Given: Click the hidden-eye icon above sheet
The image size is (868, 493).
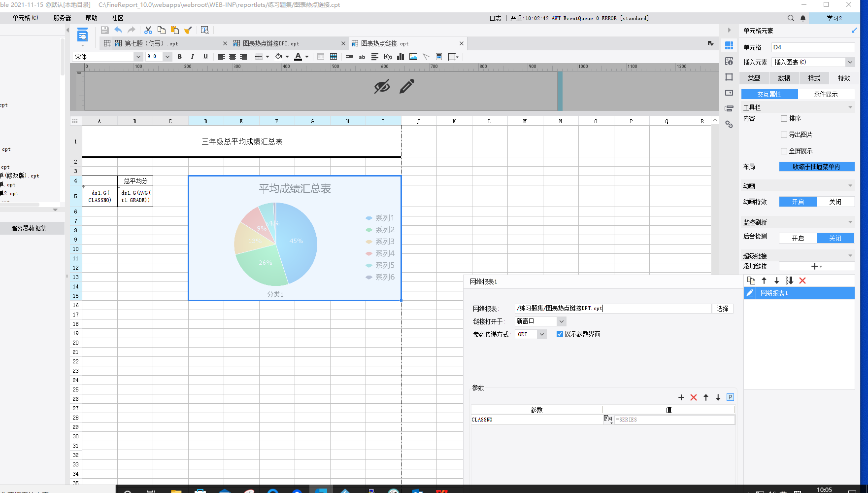Looking at the screenshot, I should click(x=382, y=87).
